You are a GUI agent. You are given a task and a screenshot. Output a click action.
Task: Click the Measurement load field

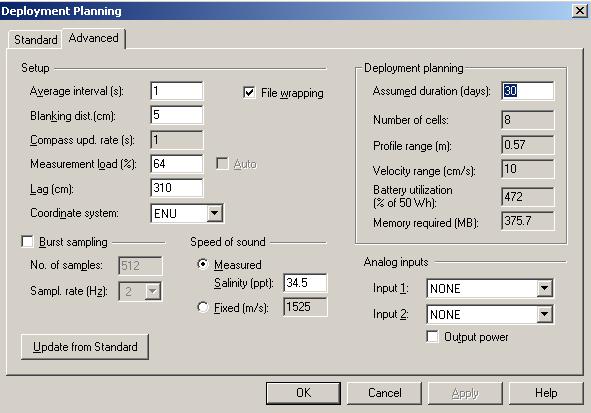pos(176,164)
